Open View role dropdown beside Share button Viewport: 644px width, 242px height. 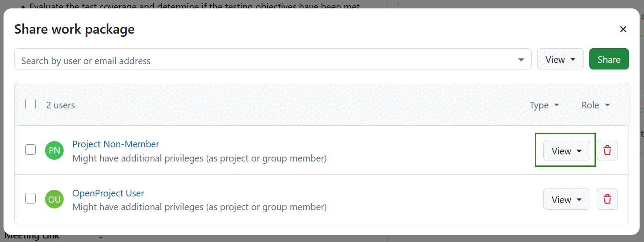pyautogui.click(x=560, y=59)
